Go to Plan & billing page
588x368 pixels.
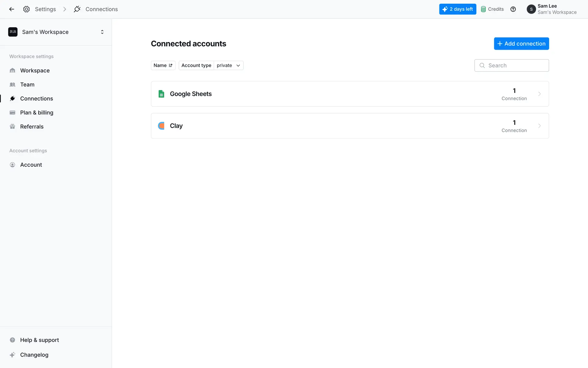tap(37, 113)
